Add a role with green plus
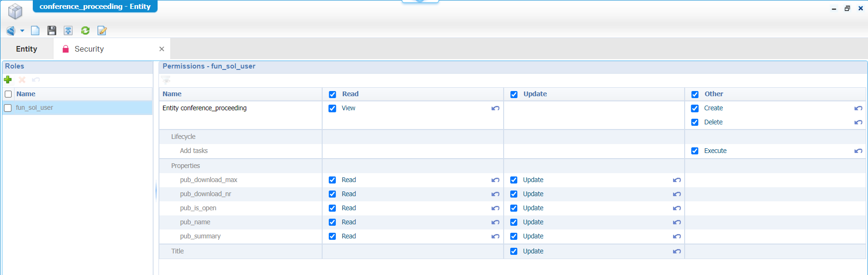Image resolution: width=868 pixels, height=275 pixels. pyautogui.click(x=8, y=79)
